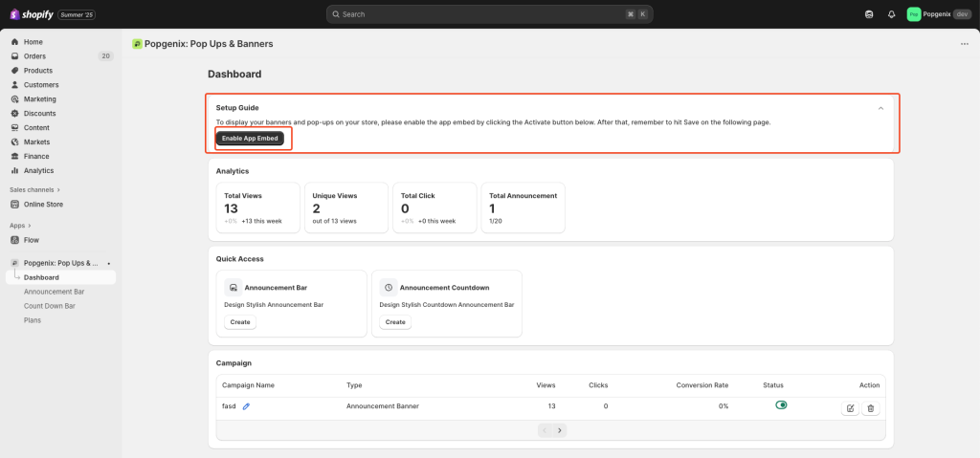Click the Total Views analytics card
The height and width of the screenshot is (458, 980).
tap(258, 208)
